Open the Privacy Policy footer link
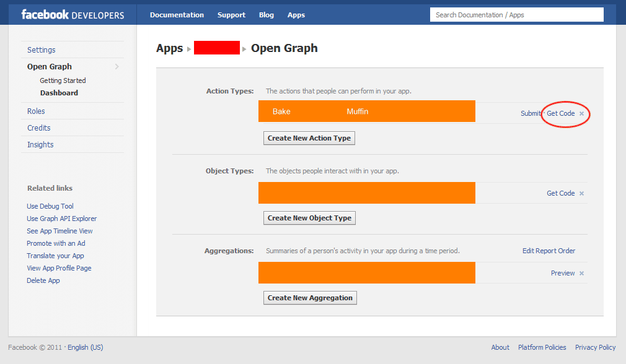626x364 pixels. 595,347
